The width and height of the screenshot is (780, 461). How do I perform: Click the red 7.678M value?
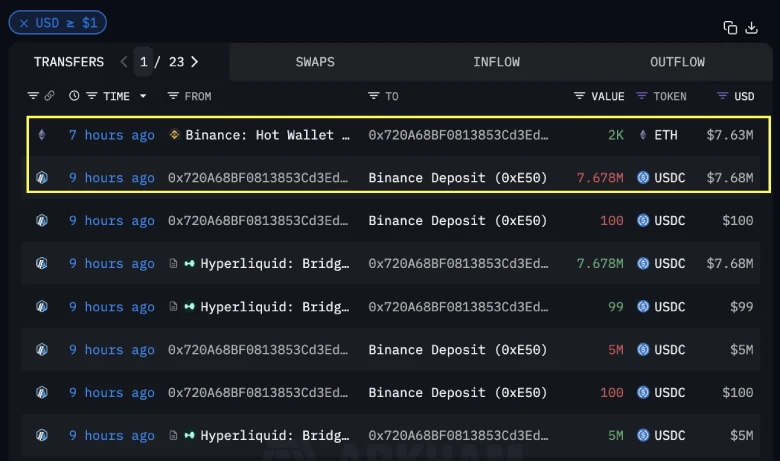(599, 178)
